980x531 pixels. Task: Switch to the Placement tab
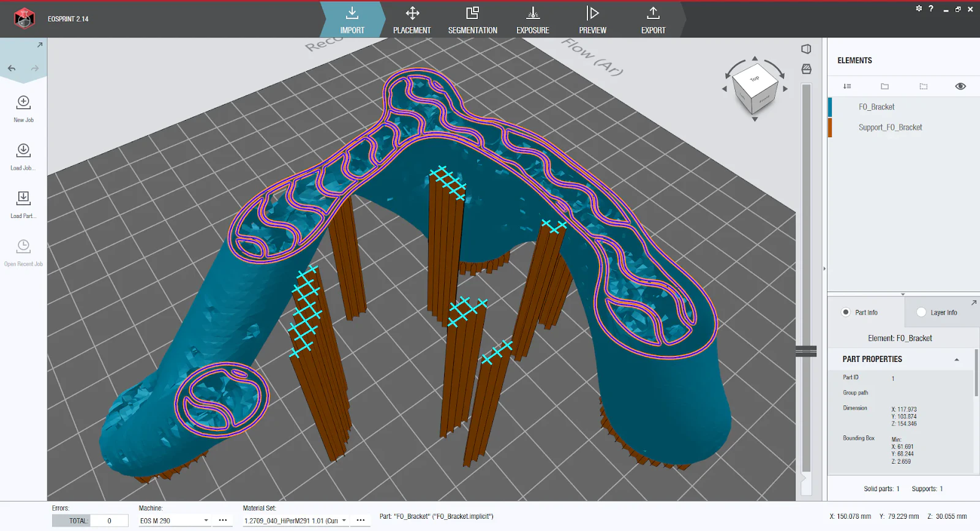tap(412, 20)
